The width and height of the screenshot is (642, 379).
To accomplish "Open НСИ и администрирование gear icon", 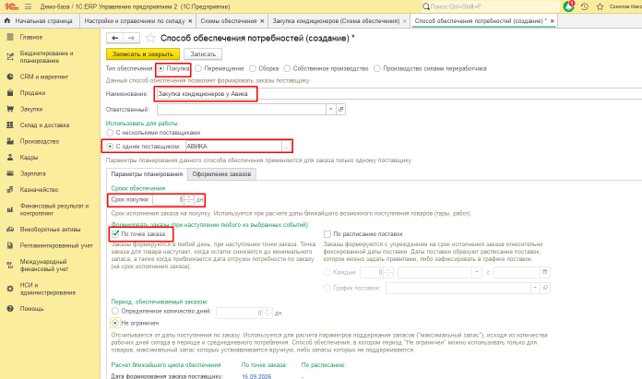I will [10, 289].
